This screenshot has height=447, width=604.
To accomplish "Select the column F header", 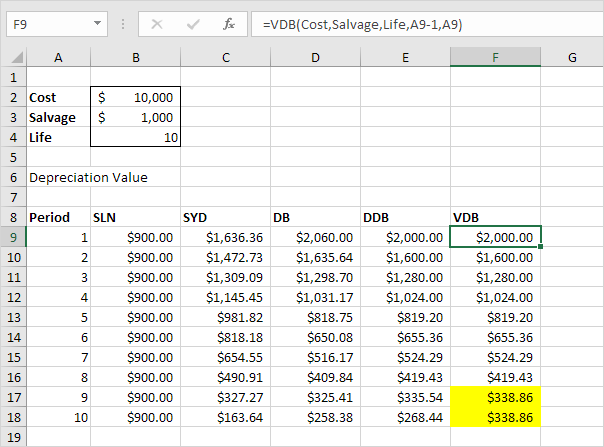I will coord(495,58).
